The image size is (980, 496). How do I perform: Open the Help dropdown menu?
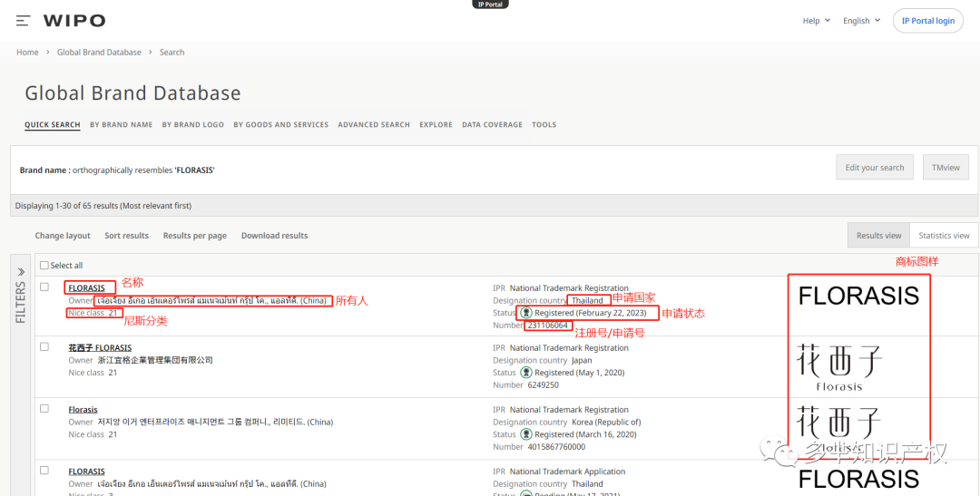tap(816, 21)
